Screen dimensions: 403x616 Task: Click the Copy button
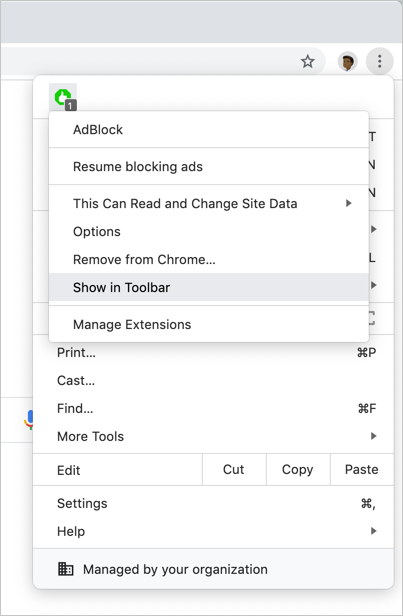pyautogui.click(x=298, y=469)
